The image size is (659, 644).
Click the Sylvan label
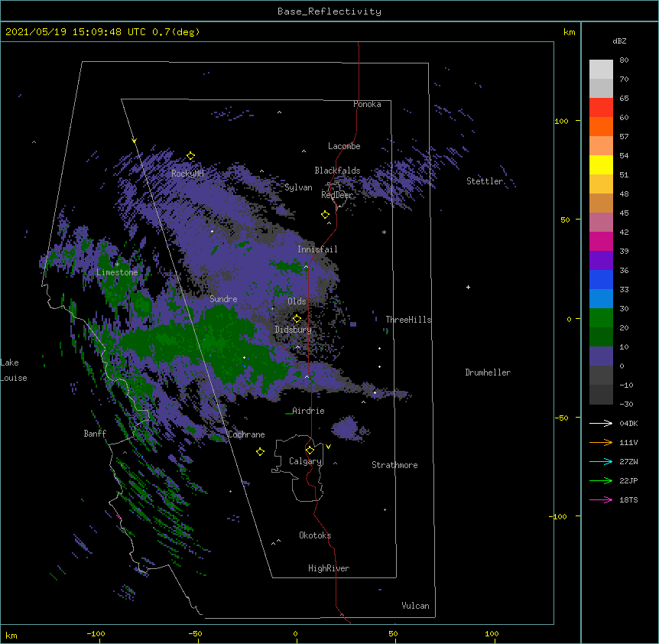[298, 187]
